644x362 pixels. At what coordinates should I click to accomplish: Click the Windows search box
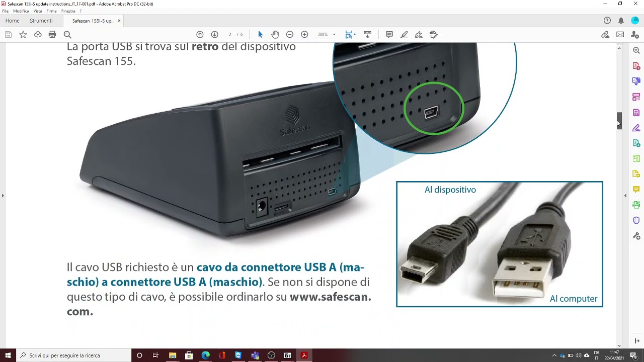73,355
